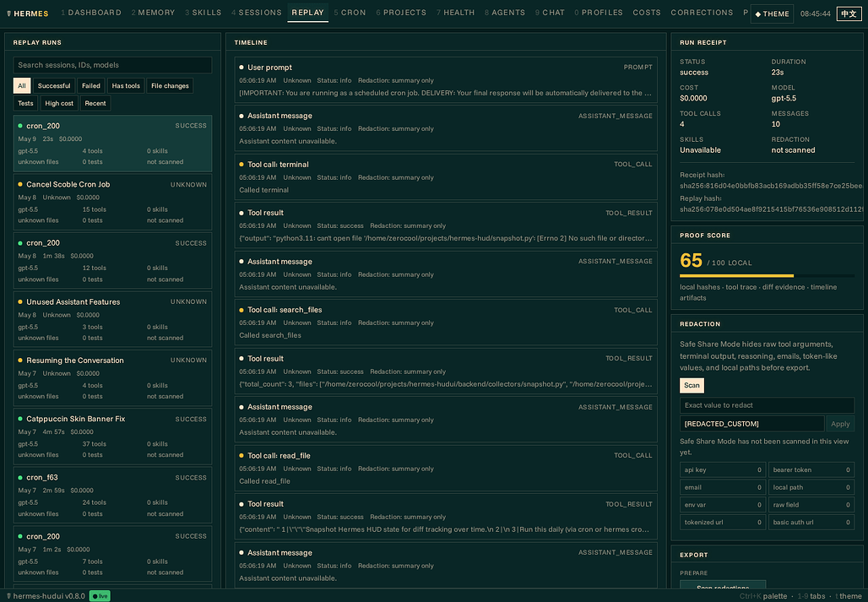The width and height of the screenshot is (868, 602).
Task: Open the Tool call: read_file entry
Action: pos(446,468)
